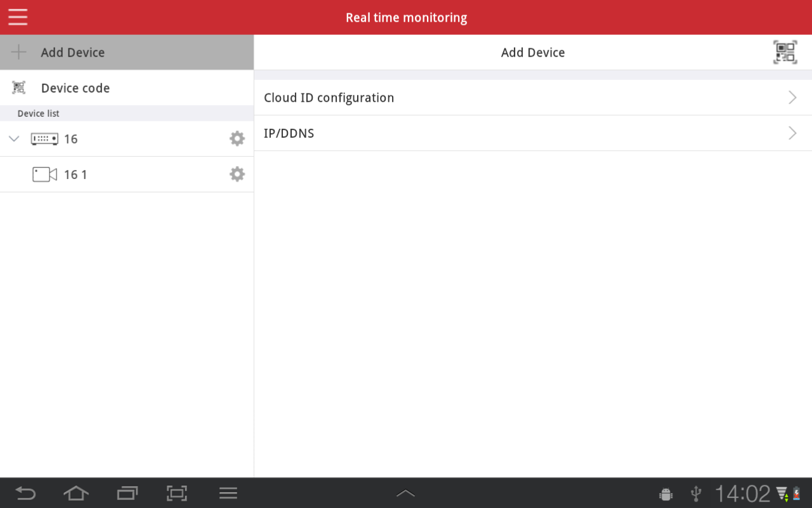Screen dimensions: 812x508
Task: Tap the screenshot capture icon in navigation bar
Action: click(177, 493)
